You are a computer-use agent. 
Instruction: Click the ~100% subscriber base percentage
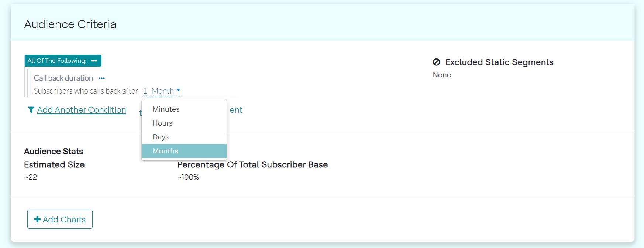click(x=188, y=177)
